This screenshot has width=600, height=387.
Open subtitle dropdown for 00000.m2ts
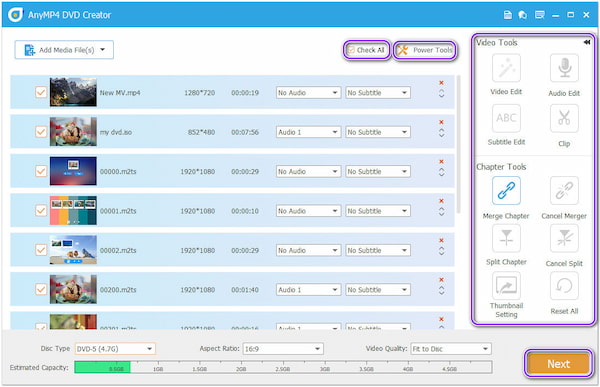[x=378, y=171]
